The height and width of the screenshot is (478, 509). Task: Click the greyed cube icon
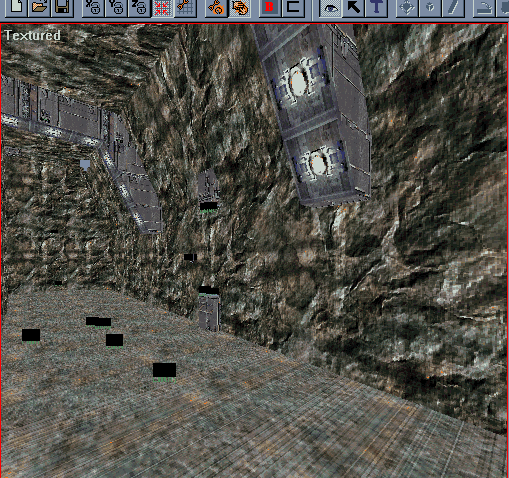click(x=430, y=7)
